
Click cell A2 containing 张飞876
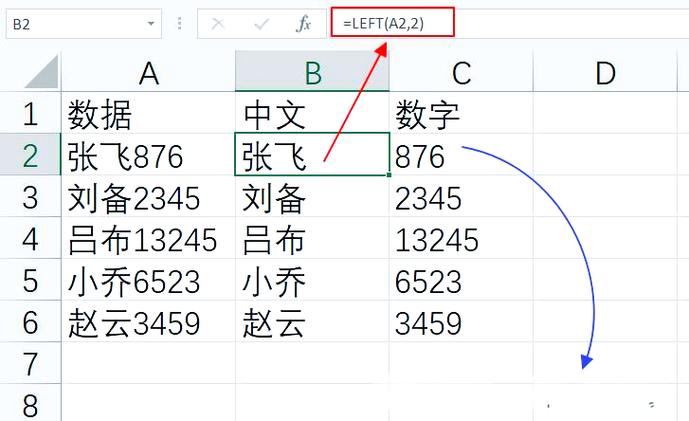tap(149, 155)
